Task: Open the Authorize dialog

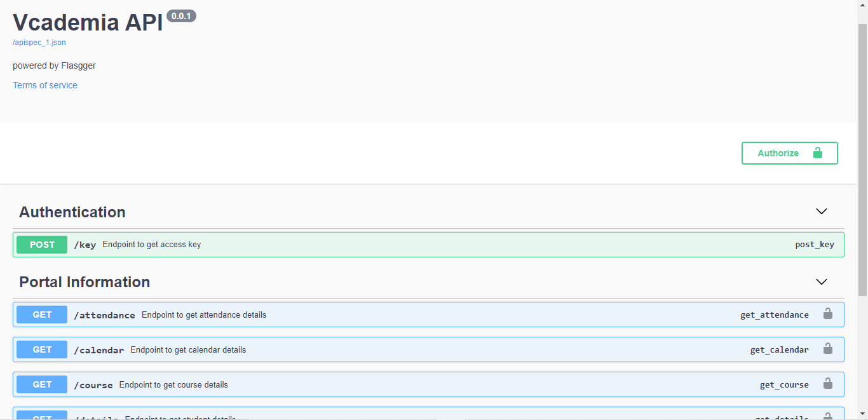Action: [790, 153]
